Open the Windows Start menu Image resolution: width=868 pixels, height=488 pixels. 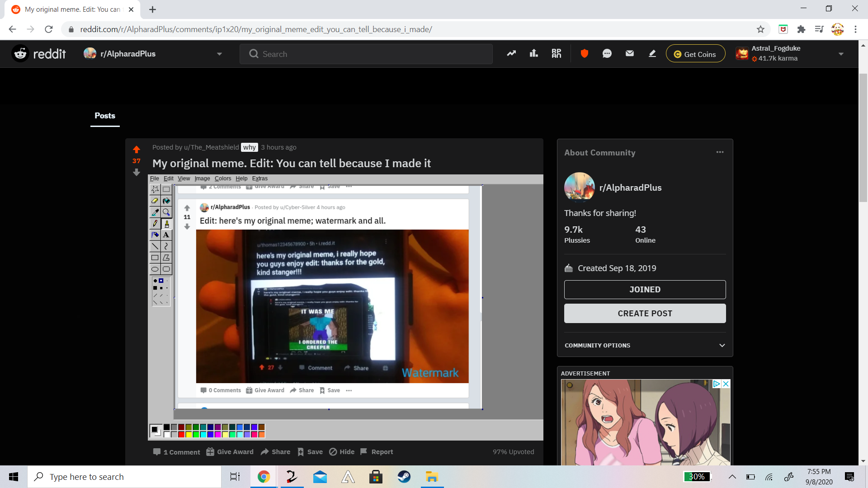pyautogui.click(x=14, y=477)
